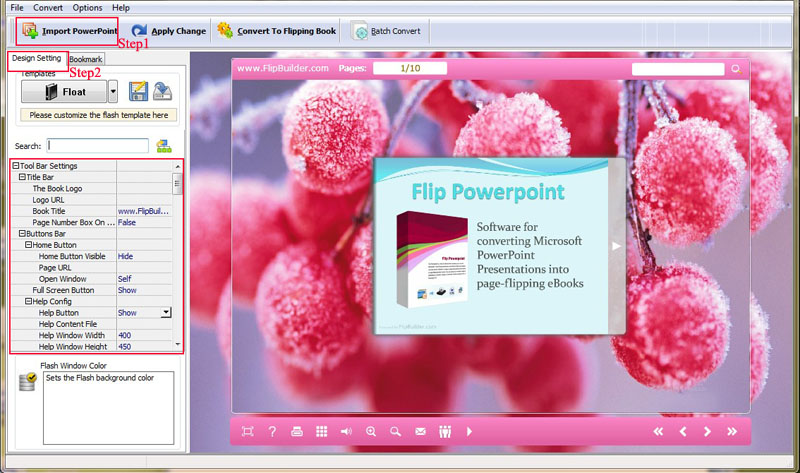Screen dimensions: 800x473
Task: Click the settings list scroll up arrow
Action: (x=178, y=166)
